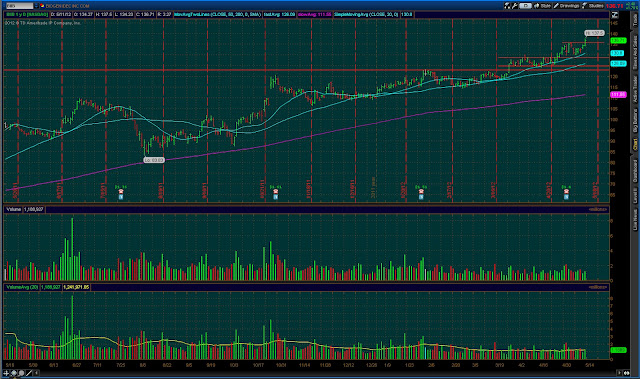Open the D timeframe selector button
The image size is (640, 379).
tap(525, 6)
